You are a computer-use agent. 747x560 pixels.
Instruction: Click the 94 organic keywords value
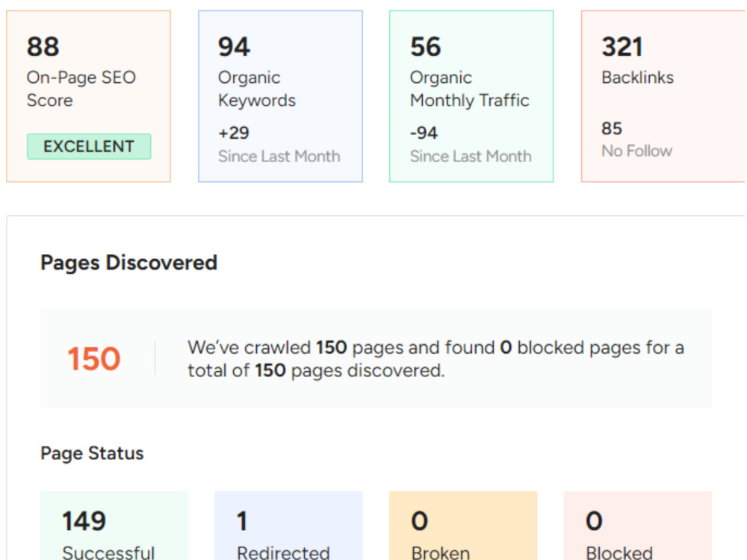tap(234, 46)
